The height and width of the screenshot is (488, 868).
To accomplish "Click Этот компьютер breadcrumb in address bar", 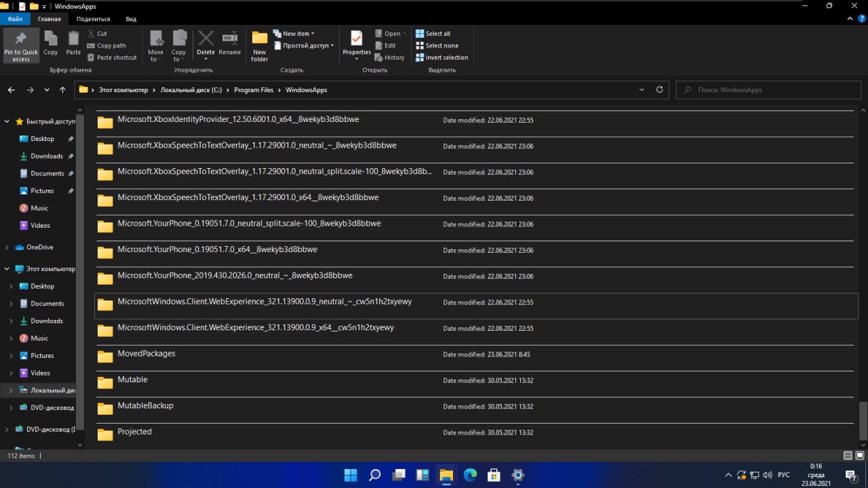I will 123,89.
